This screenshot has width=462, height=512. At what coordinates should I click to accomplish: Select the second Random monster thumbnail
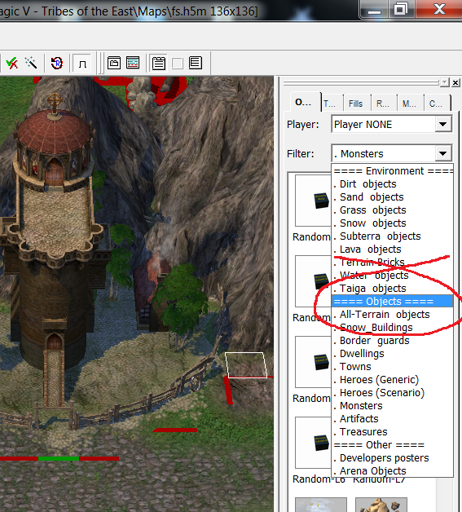[x=313, y=281]
